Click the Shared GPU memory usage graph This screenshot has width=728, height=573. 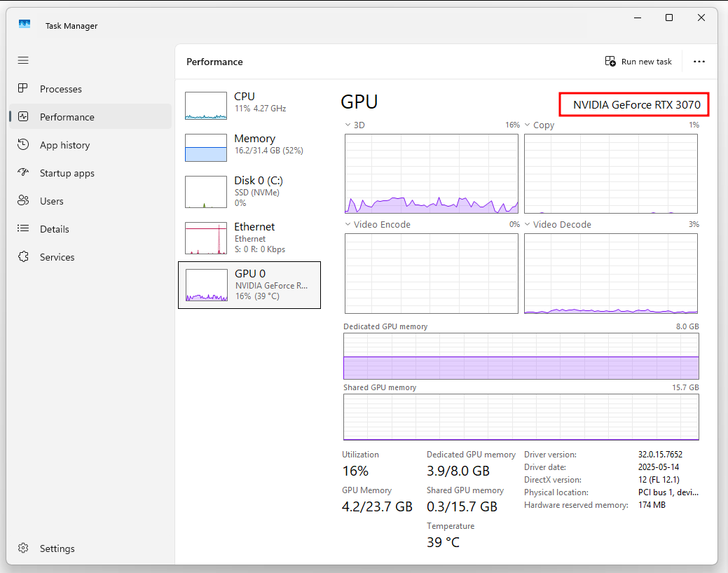point(521,417)
